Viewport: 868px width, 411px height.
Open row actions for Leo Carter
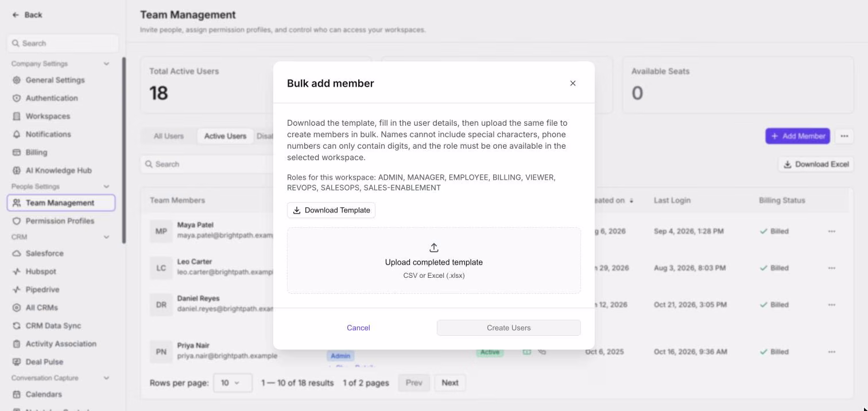[x=832, y=268]
